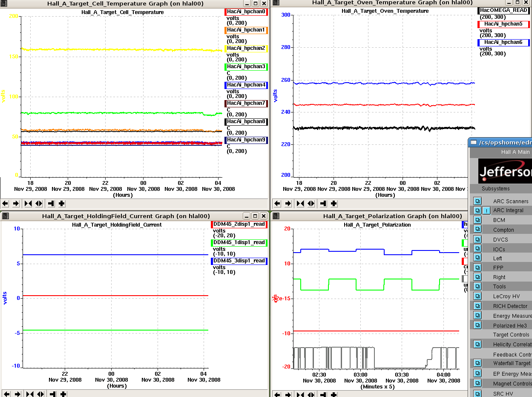Select the DDM45_3disp1_read legend entry
This screenshot has height=397, width=532.
point(239,261)
